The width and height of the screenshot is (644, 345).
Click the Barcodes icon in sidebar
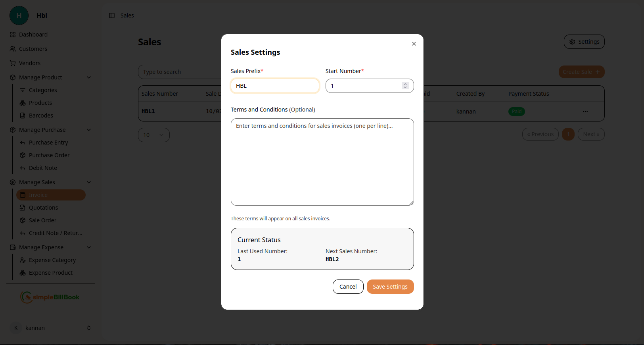[23, 116]
